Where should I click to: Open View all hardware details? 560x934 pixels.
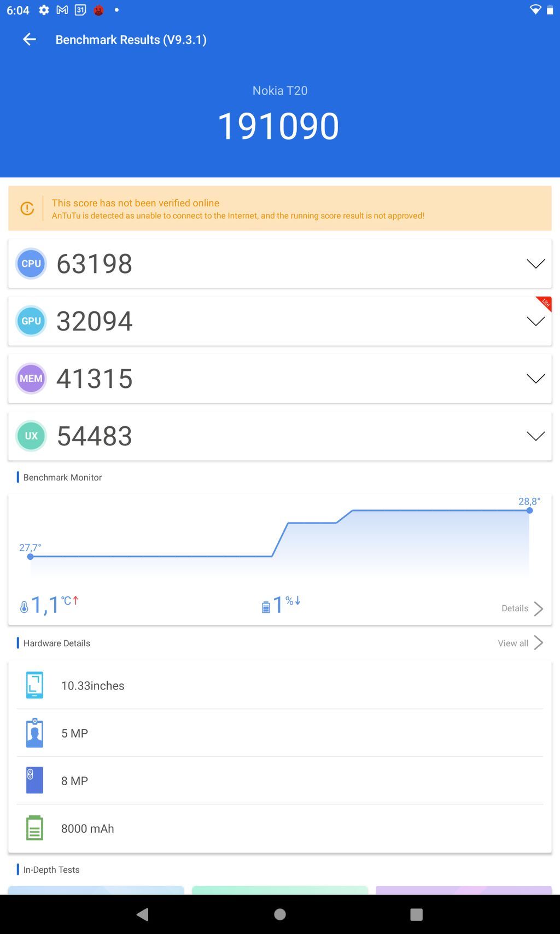coord(520,643)
